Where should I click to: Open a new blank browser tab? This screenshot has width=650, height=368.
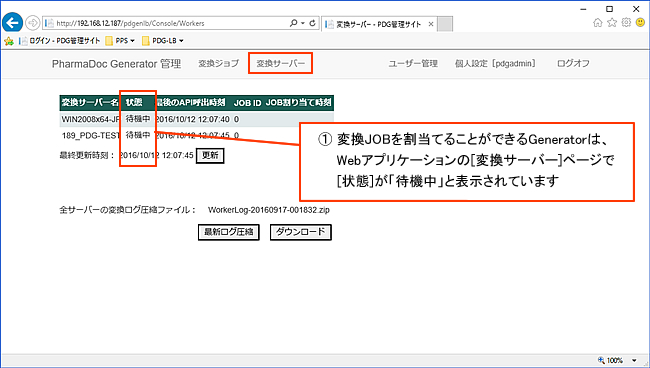tap(445, 24)
